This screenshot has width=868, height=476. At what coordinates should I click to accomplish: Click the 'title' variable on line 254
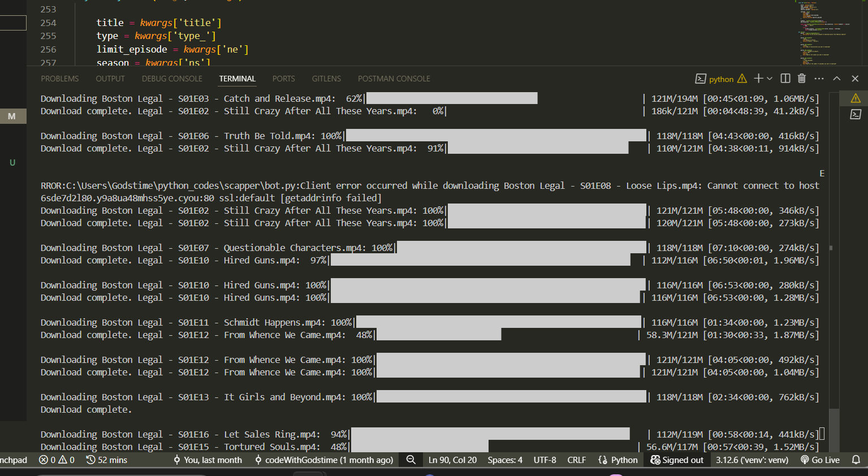tap(110, 23)
